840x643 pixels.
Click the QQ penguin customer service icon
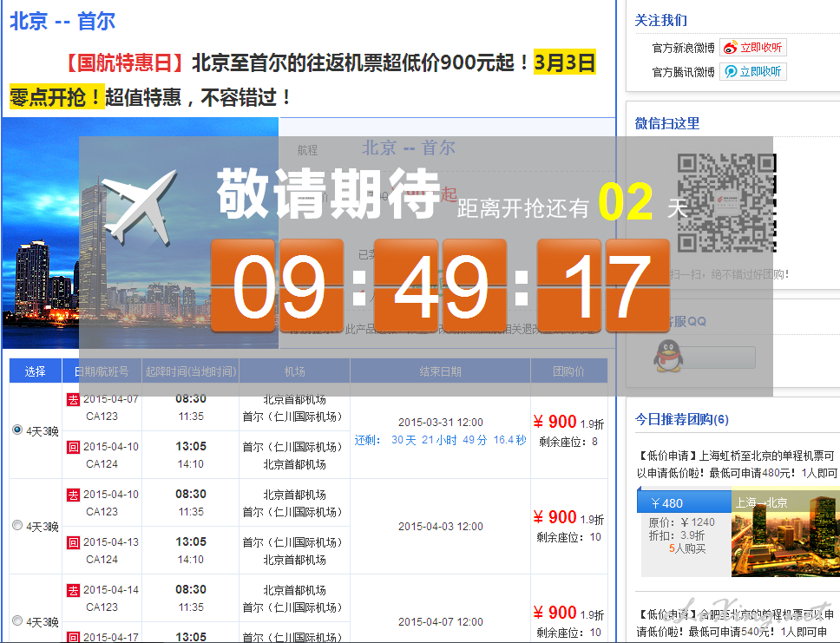(667, 356)
